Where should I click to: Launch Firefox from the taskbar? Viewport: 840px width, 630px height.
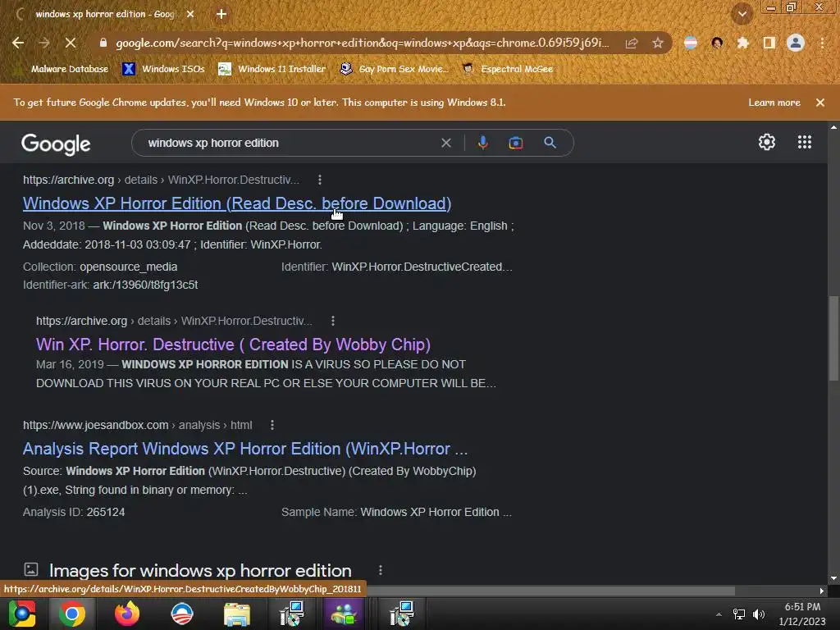(127, 614)
